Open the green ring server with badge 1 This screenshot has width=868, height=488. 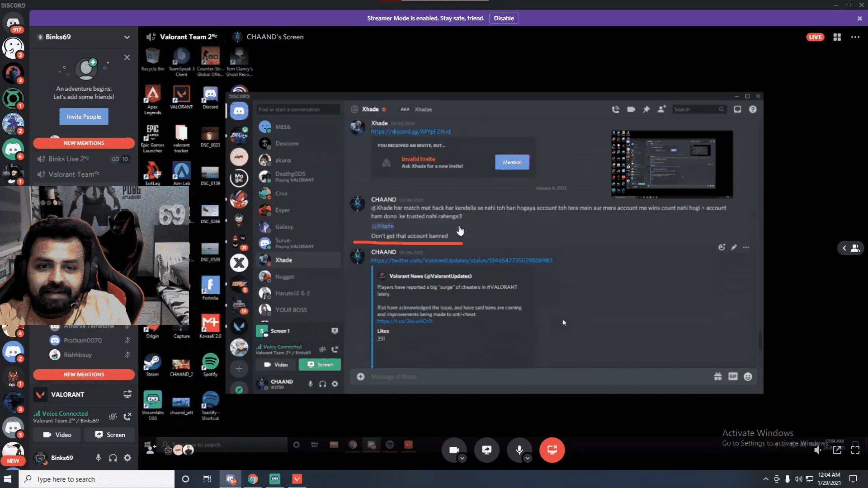point(13,98)
